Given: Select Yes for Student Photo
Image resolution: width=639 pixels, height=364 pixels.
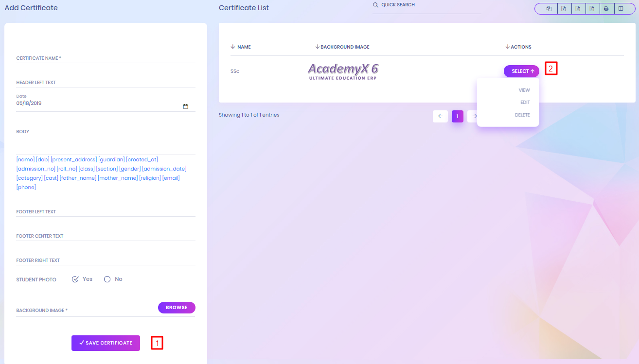Looking at the screenshot, I should [x=75, y=279].
